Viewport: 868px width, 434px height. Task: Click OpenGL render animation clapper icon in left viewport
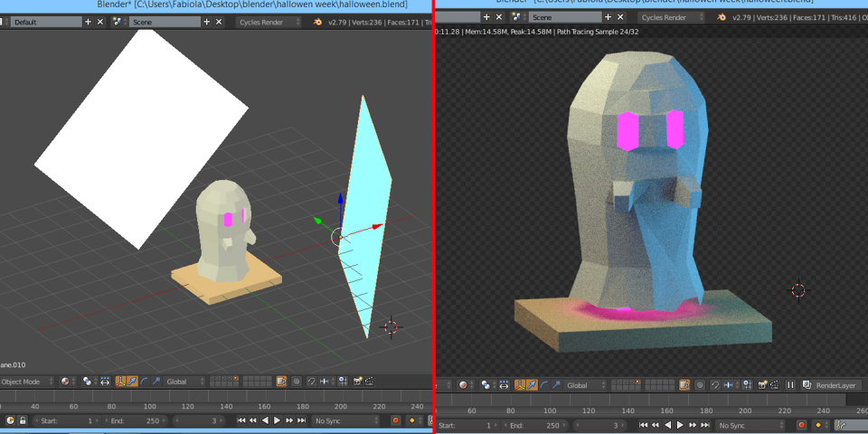pos(369,382)
